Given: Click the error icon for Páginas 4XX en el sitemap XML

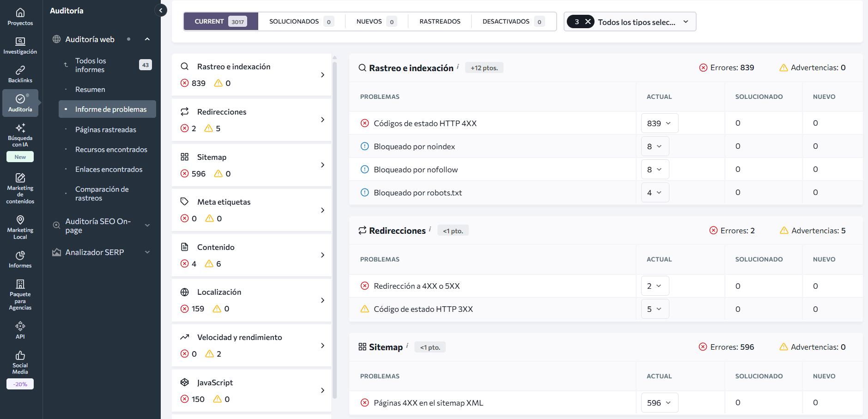Looking at the screenshot, I should pos(364,403).
